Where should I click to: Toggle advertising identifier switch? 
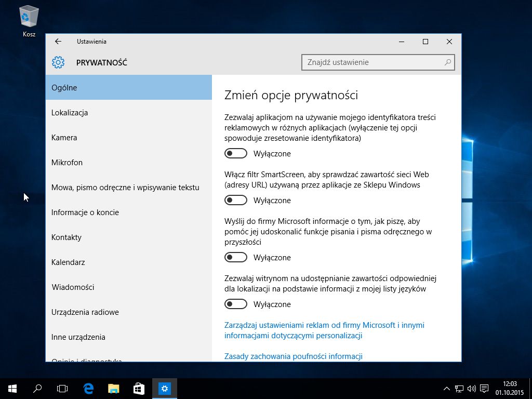click(x=236, y=154)
